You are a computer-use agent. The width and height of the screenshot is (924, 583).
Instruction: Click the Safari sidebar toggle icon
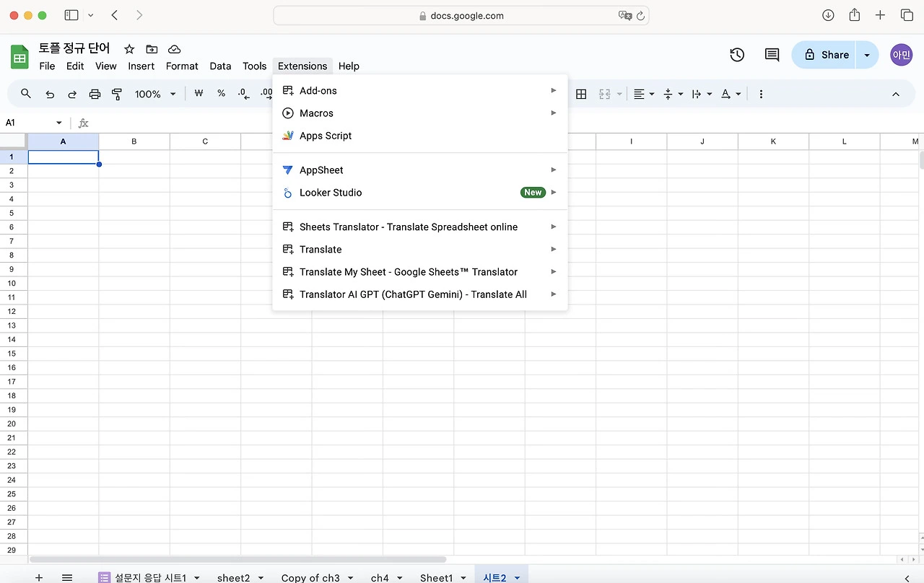coord(71,15)
